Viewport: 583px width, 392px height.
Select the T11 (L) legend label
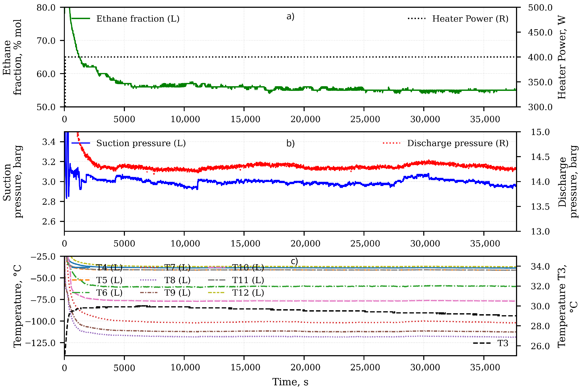(x=248, y=280)
